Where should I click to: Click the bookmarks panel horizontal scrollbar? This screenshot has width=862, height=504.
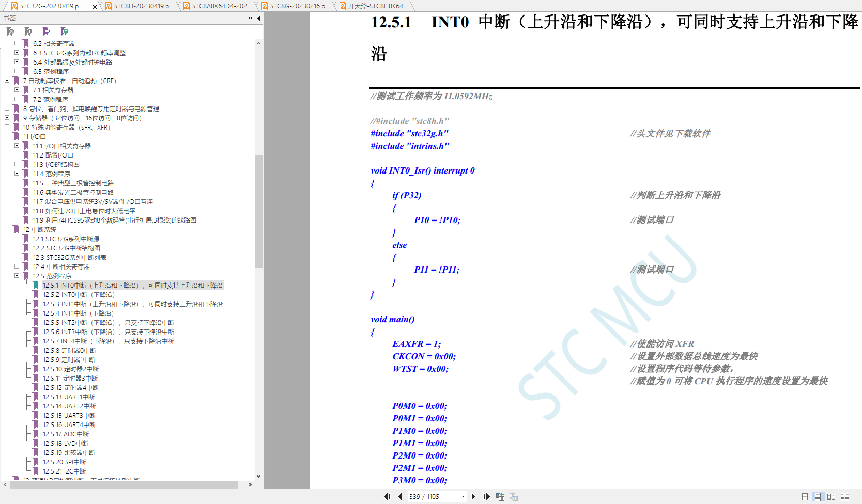[124, 484]
